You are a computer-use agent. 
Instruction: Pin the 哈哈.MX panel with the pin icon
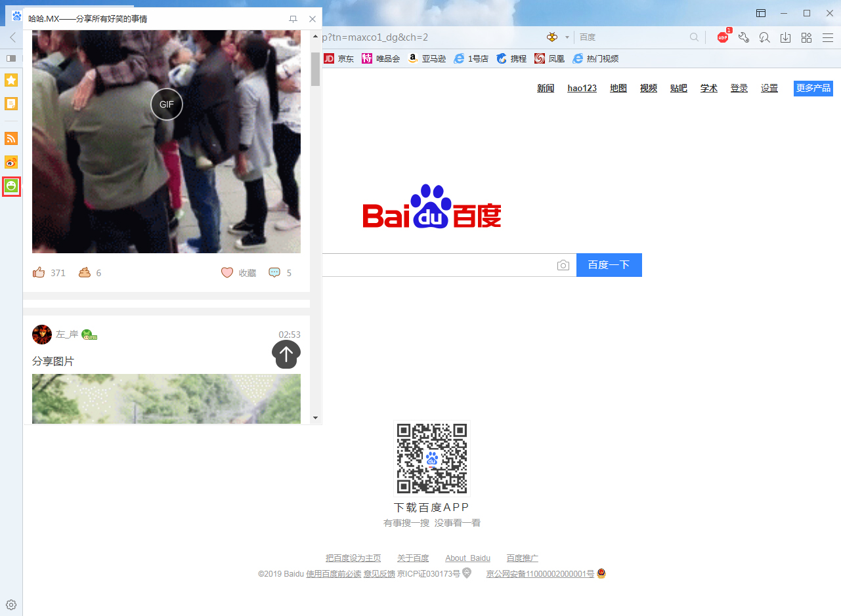293,19
